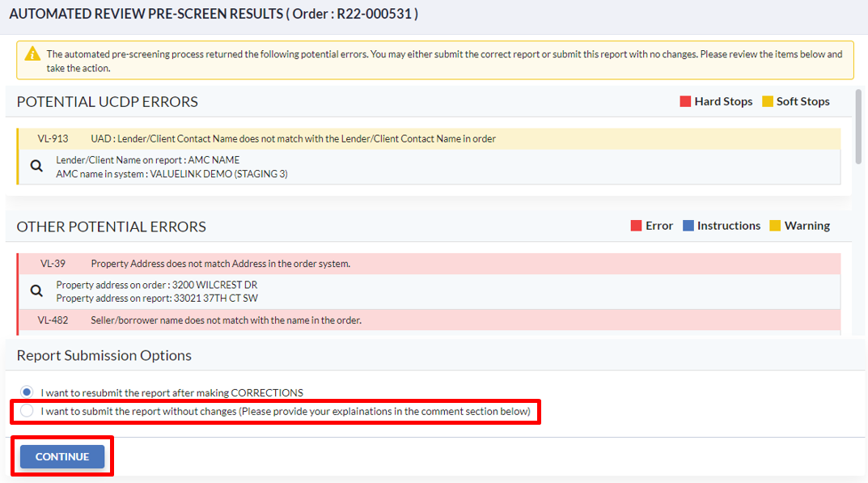Click magnifier icon beside Lender/Client Name details
Screen dimensions: 868x483
(36, 166)
